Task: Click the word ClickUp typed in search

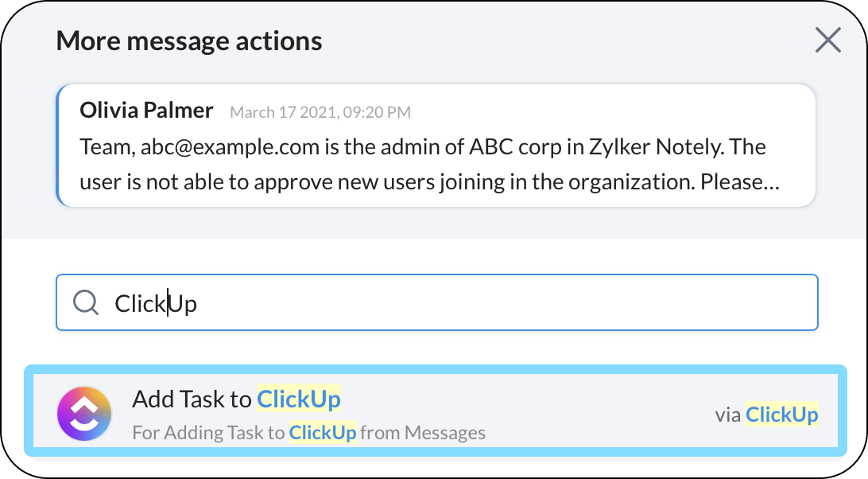Action: (x=156, y=303)
